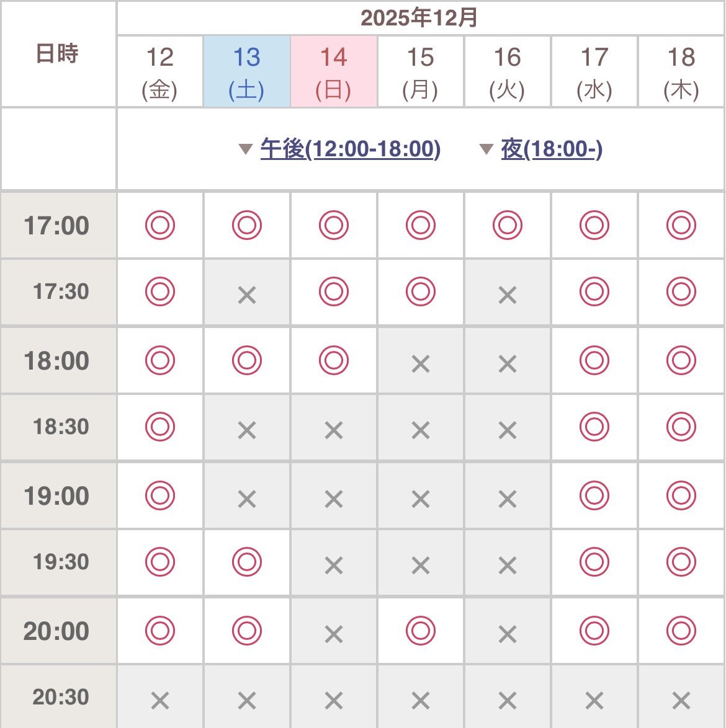Book the 20:00 slot on Friday 12
This screenshot has width=726, height=728.
point(159,631)
